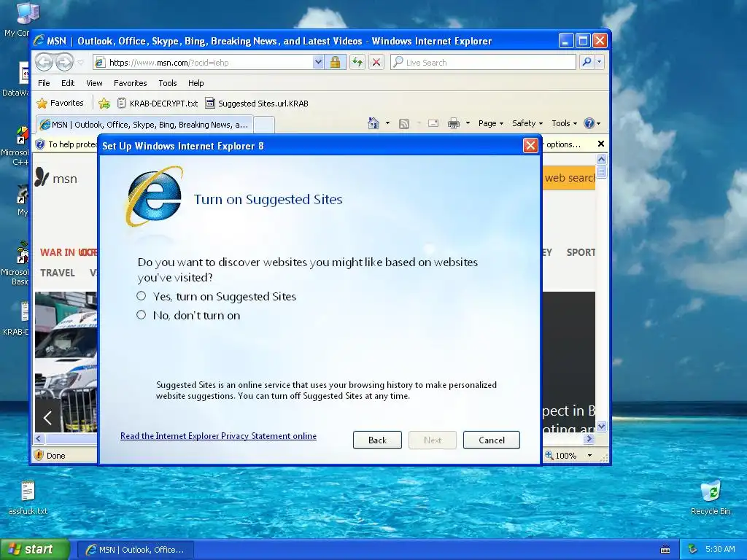Open the Recycle Bin desktop icon
This screenshot has height=560, width=747.
point(711,497)
